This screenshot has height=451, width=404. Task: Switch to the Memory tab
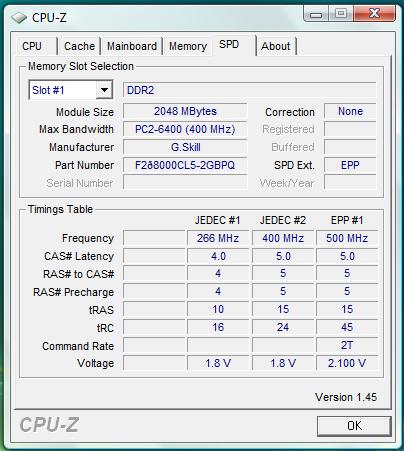tap(188, 46)
